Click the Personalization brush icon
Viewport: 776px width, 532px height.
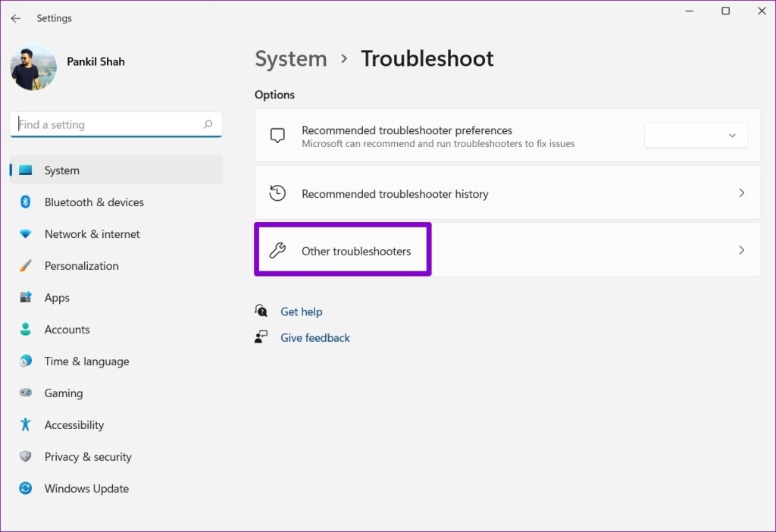pyautogui.click(x=26, y=266)
